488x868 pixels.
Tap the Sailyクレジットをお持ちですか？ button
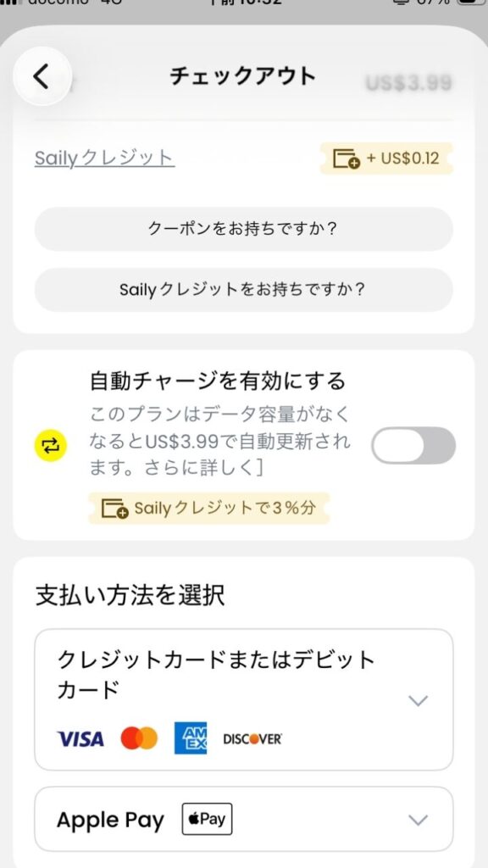244,289
